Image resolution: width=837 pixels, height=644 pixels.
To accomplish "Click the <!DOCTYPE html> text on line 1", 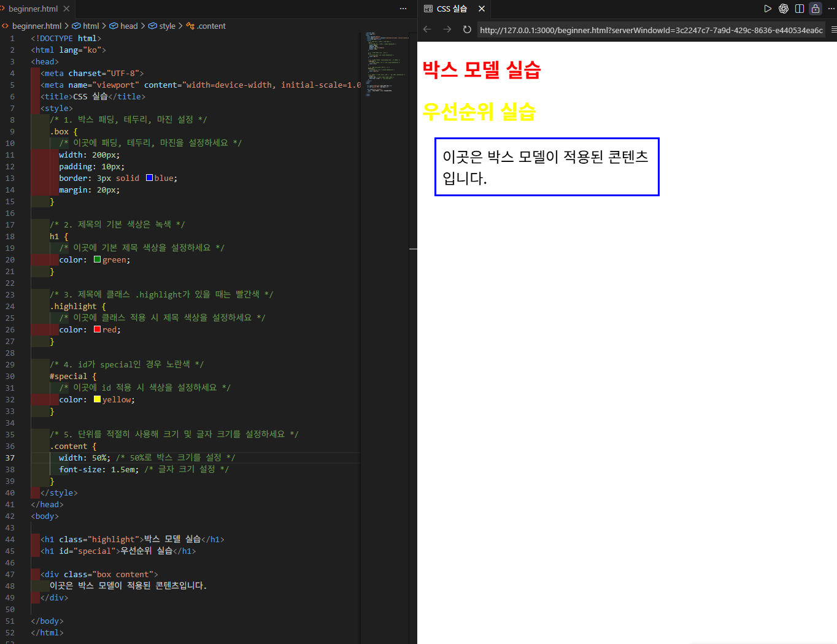I will tap(66, 38).
